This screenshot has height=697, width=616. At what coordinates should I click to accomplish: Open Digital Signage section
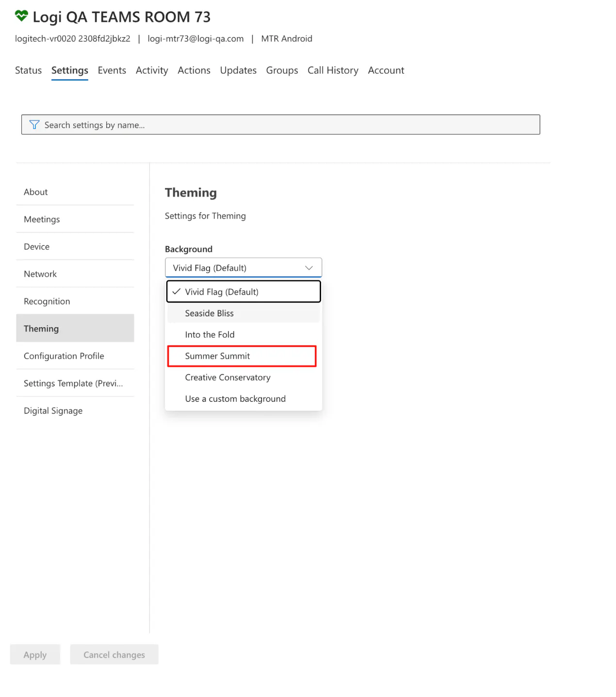pyautogui.click(x=75, y=411)
